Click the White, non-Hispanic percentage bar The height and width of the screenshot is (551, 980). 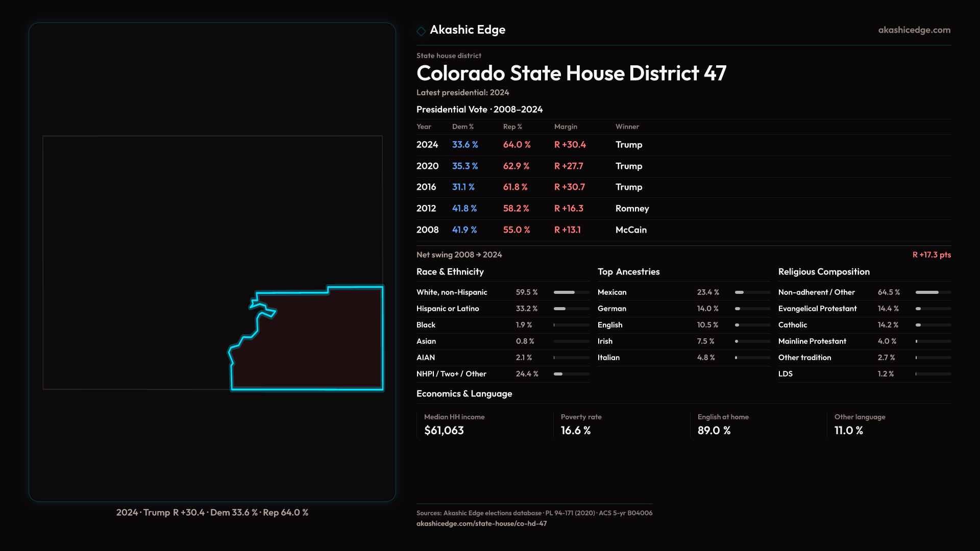(x=571, y=292)
